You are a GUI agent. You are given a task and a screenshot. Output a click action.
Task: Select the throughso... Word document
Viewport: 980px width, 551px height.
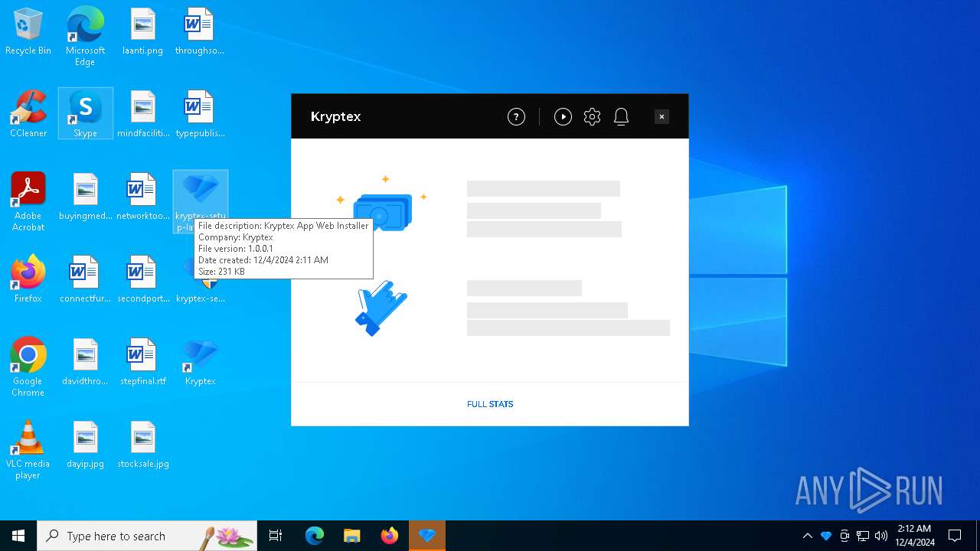point(200,32)
